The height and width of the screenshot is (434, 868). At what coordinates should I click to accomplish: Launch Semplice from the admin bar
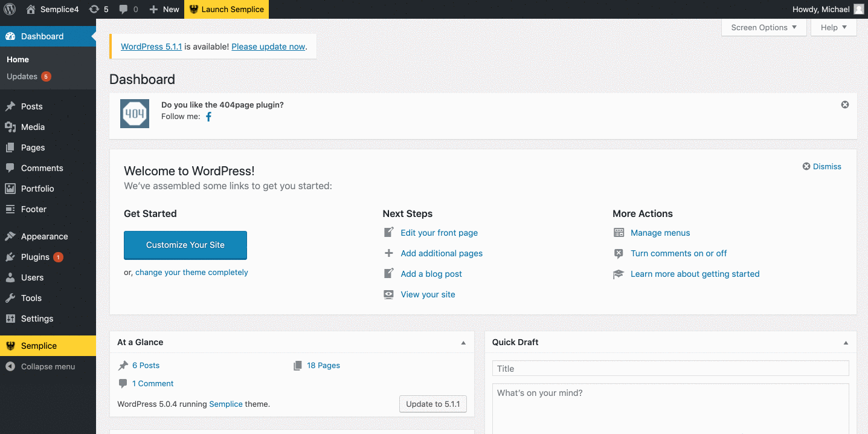[227, 9]
